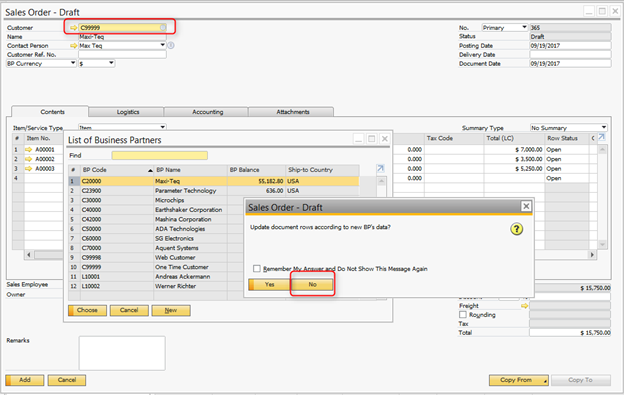Click right arrow of items horizontal scrollbar
The height and width of the screenshot is (395, 624).
click(592, 255)
